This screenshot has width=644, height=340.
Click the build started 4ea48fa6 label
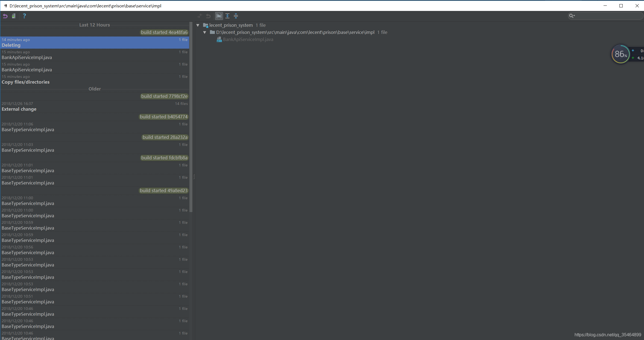[164, 32]
